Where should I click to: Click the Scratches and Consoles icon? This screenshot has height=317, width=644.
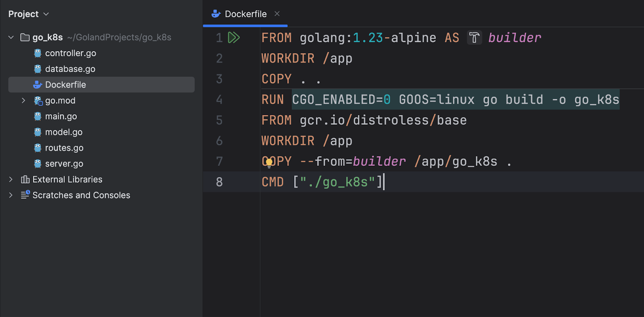(x=25, y=195)
